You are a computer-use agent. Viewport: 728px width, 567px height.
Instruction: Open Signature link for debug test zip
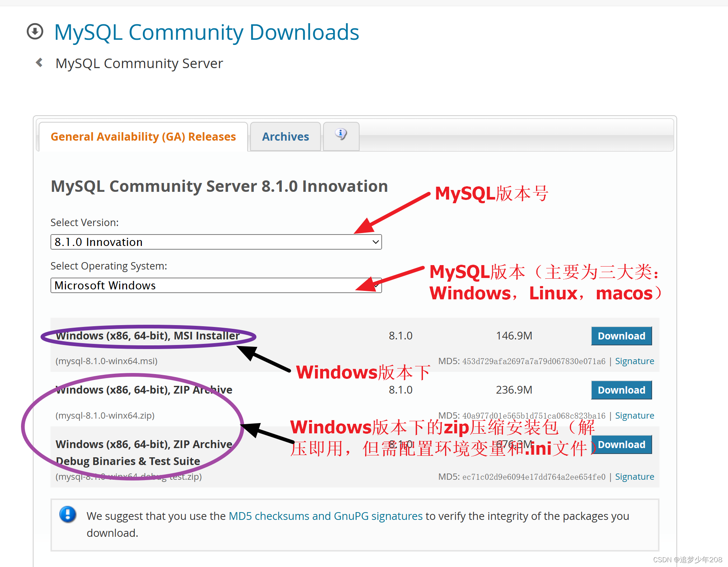tap(634, 477)
